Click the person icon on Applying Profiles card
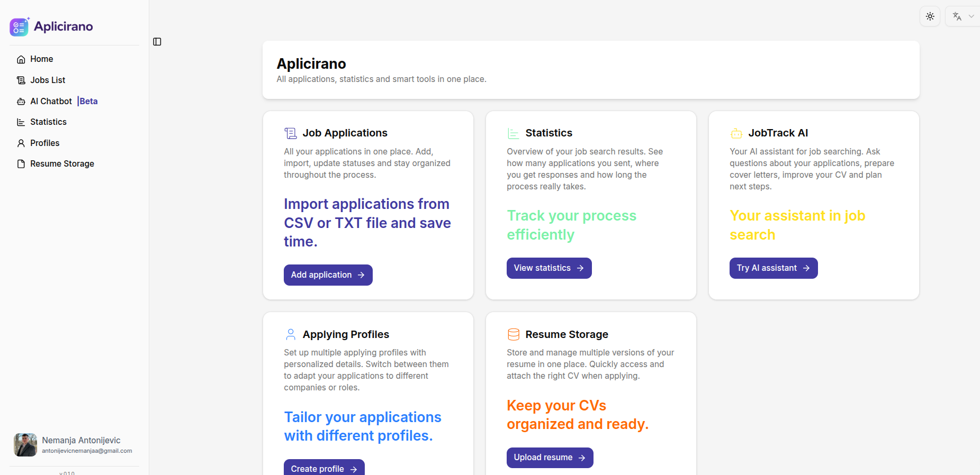This screenshot has height=475, width=980. click(290, 334)
